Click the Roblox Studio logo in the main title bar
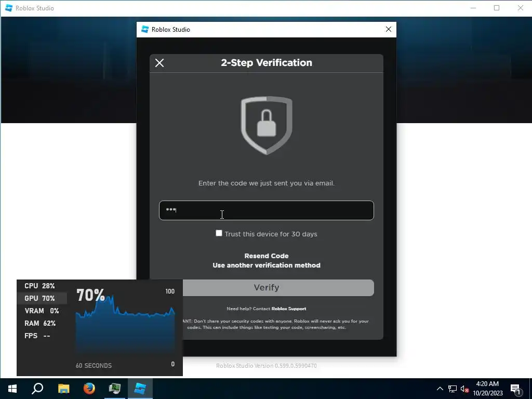Screen dimensions: 532x399 9,8
